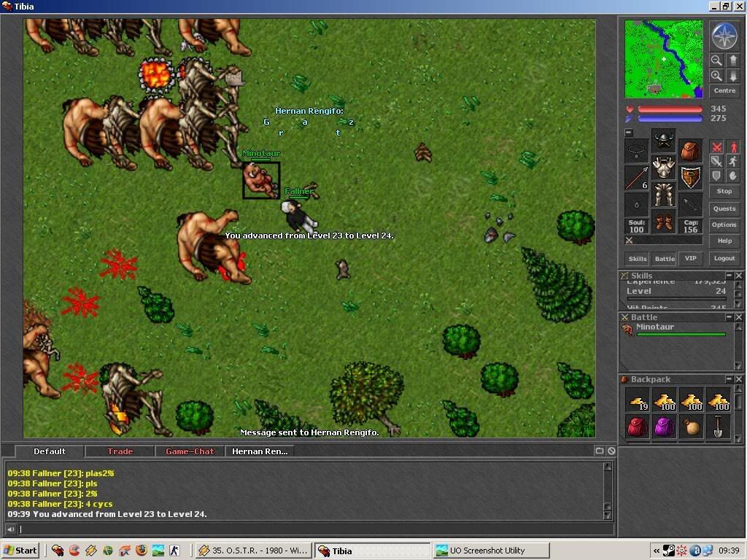
Task: Click the horned helmet equipment slot
Action: pos(664,141)
